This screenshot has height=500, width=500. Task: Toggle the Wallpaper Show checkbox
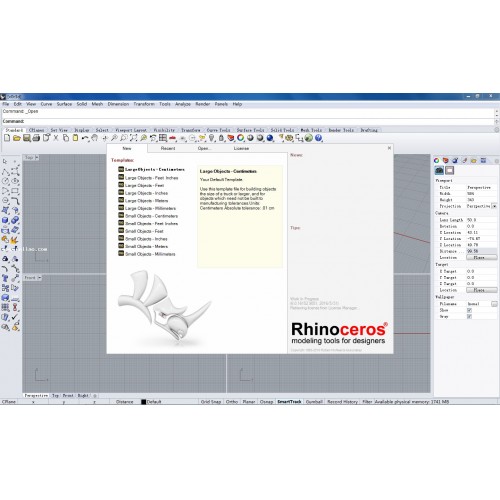tap(469, 310)
